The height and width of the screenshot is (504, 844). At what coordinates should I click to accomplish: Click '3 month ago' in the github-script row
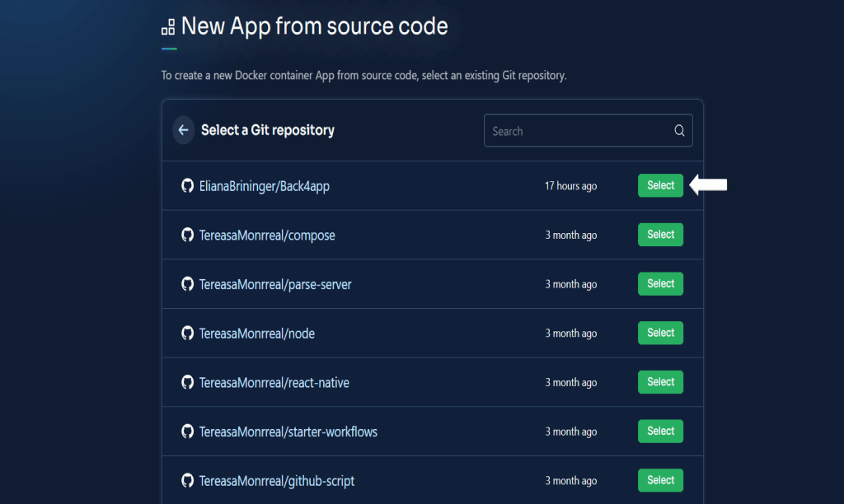(x=570, y=481)
